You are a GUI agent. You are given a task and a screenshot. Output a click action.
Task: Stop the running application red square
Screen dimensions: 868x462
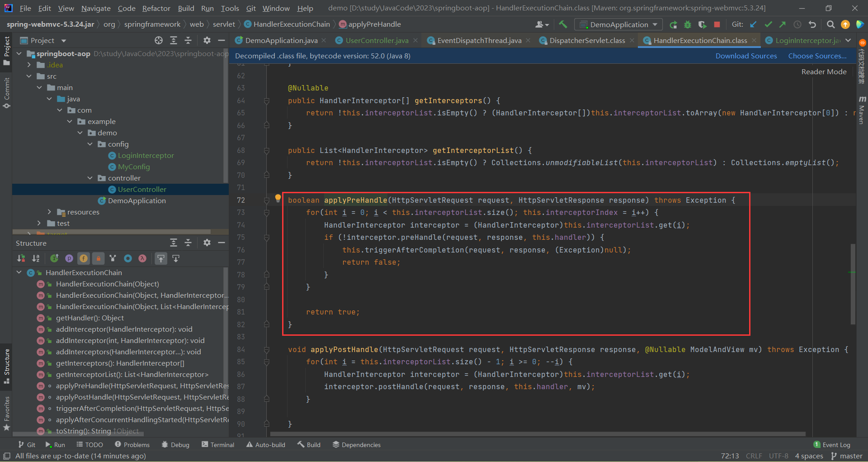pyautogui.click(x=717, y=24)
